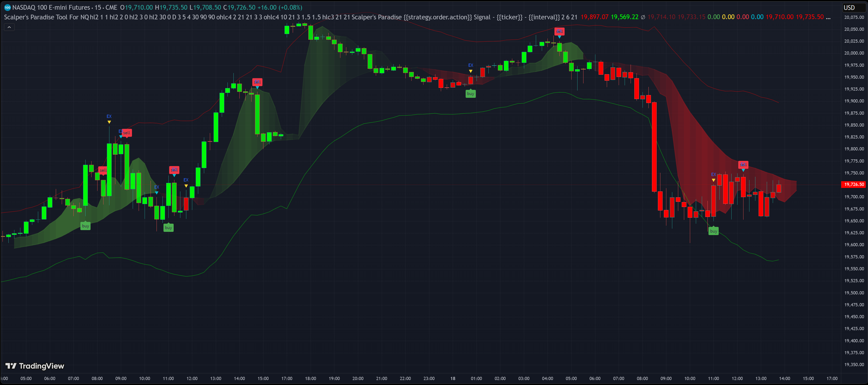Click the 19,900.00 price axis label
The width and height of the screenshot is (868, 385).
(854, 101)
